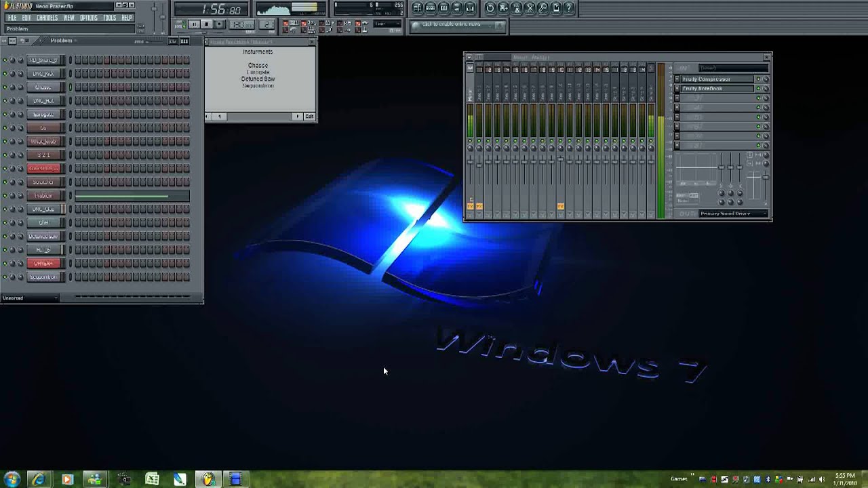Click the What_knob channel pan knob
Screen dimensions: 868x488
click(x=12, y=141)
